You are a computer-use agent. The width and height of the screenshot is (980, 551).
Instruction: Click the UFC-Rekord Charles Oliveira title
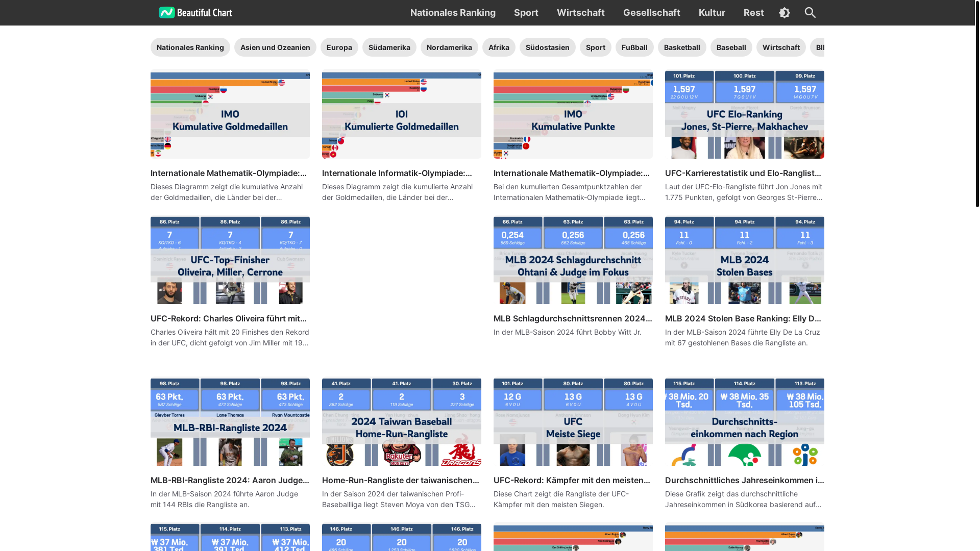(229, 318)
